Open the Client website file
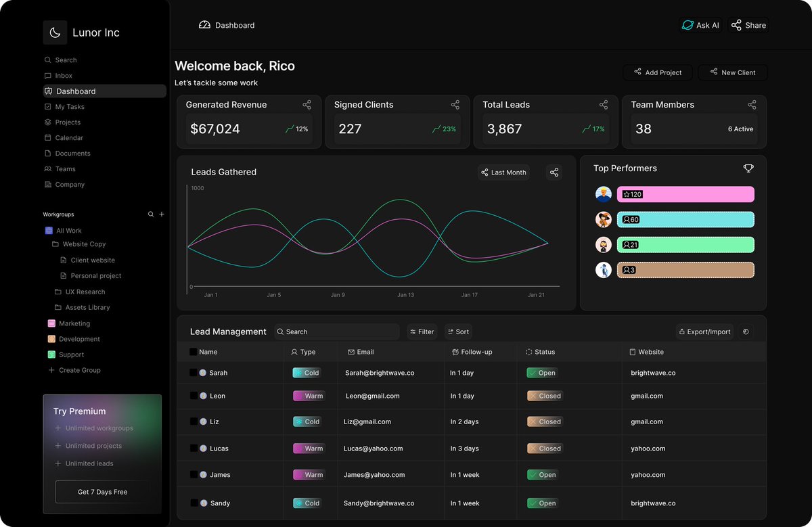The image size is (812, 527). 87,260
